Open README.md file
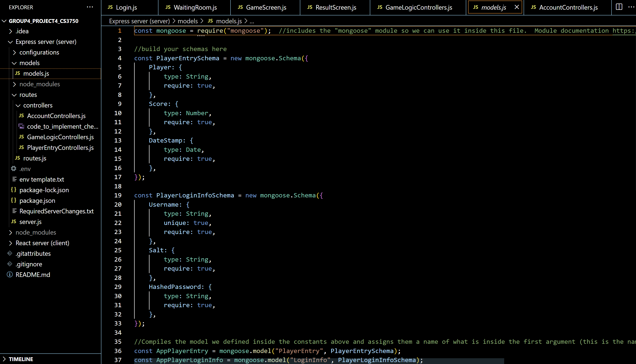636x364 pixels. click(x=33, y=275)
